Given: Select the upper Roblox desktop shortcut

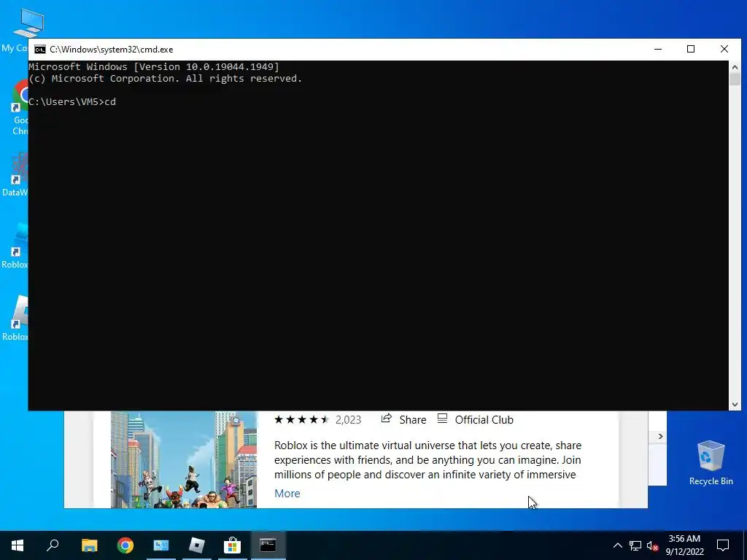Looking at the screenshot, I should (x=15, y=246).
